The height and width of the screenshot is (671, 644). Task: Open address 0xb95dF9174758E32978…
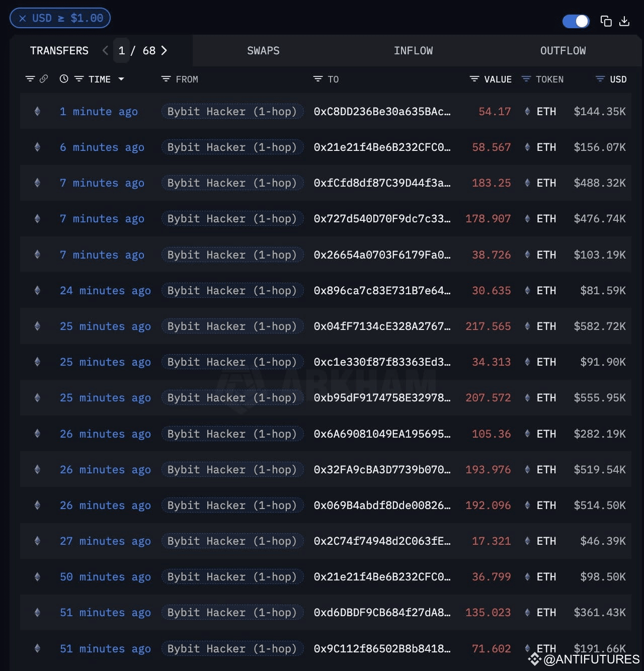382,397
